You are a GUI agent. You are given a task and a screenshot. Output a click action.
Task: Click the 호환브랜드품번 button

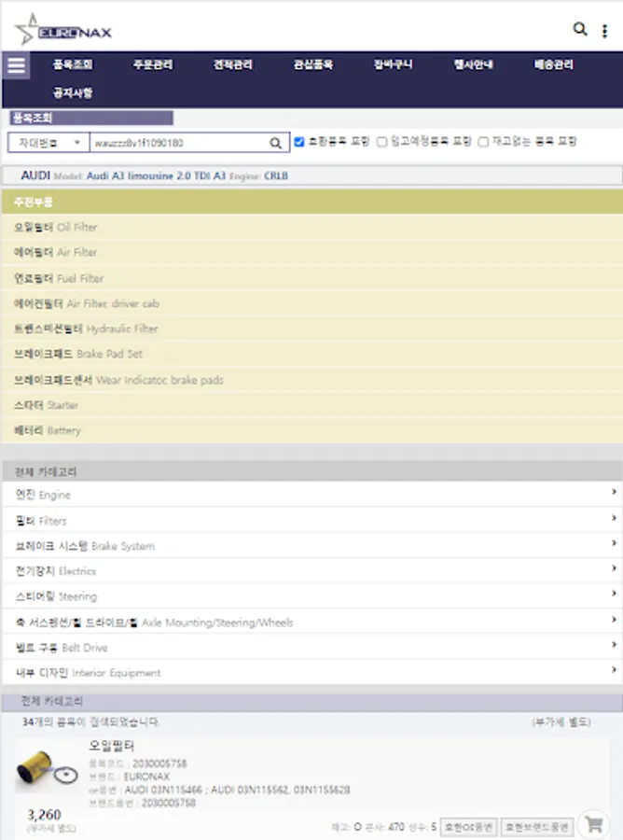[537, 827]
